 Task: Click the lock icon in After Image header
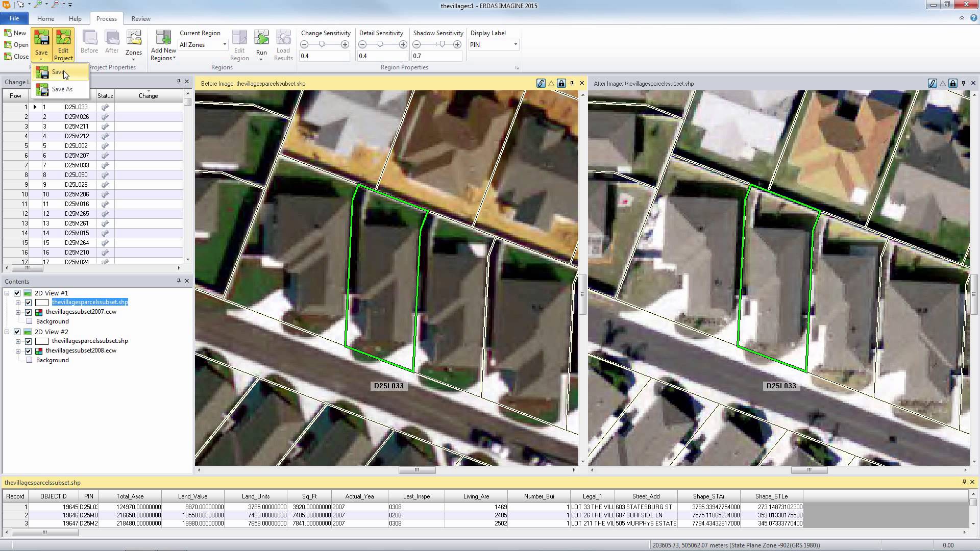click(953, 83)
